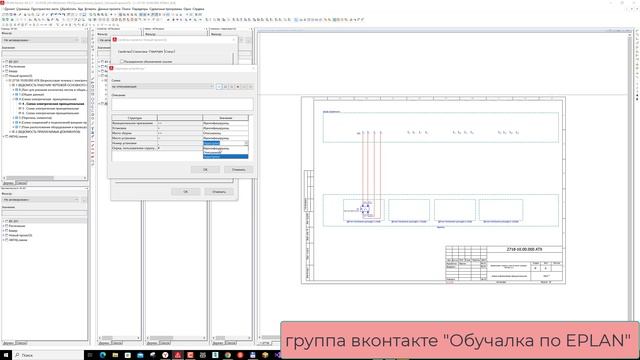Open the Windows Start menu
Image resolution: width=640 pixels, height=360 pixels.
click(6, 355)
